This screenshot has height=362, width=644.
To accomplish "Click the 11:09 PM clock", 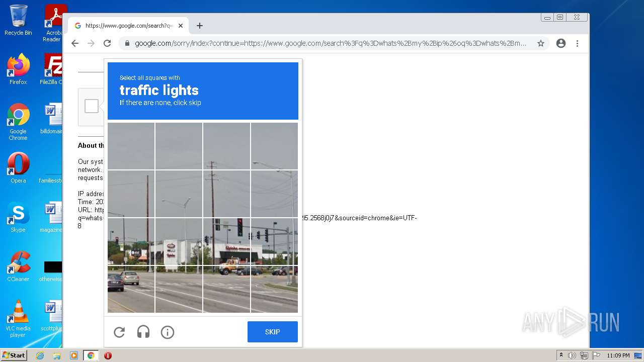I will click(618, 355).
